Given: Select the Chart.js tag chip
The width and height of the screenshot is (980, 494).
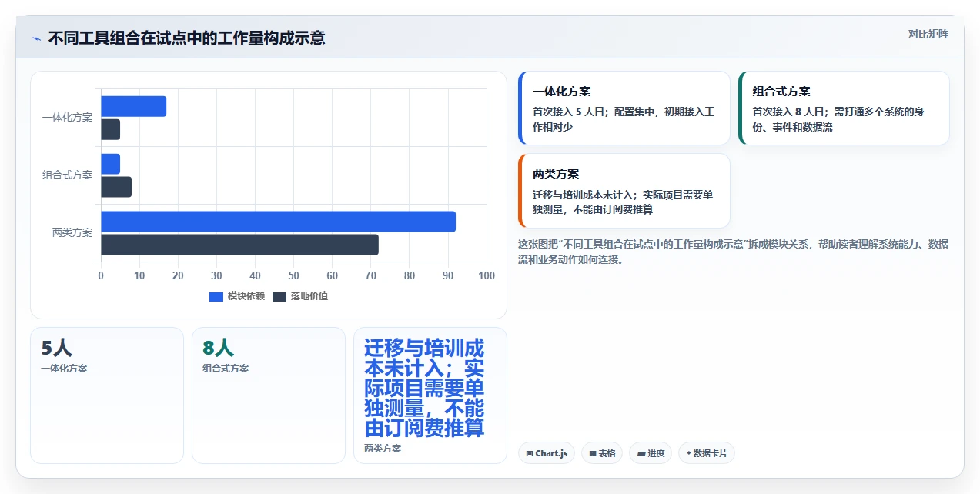Looking at the screenshot, I should tap(547, 453).
